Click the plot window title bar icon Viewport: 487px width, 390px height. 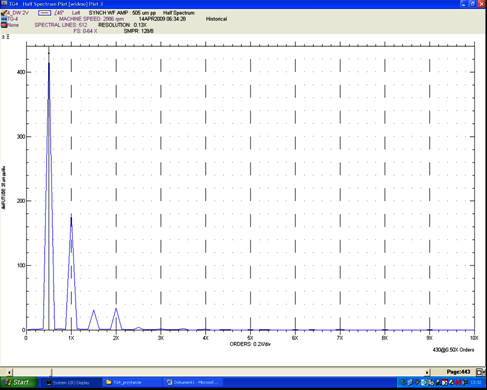point(4,4)
